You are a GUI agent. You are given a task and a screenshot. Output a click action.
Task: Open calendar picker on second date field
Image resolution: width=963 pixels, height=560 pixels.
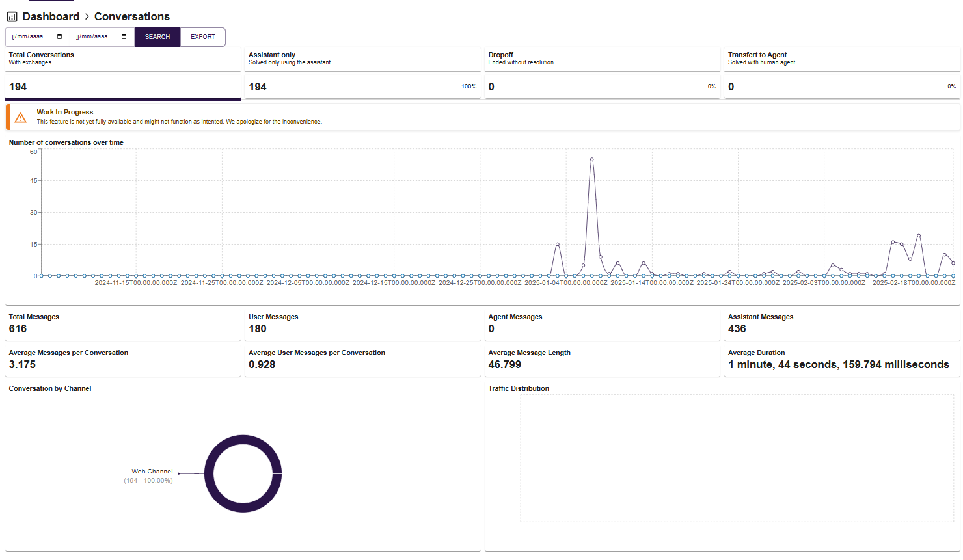pos(124,37)
